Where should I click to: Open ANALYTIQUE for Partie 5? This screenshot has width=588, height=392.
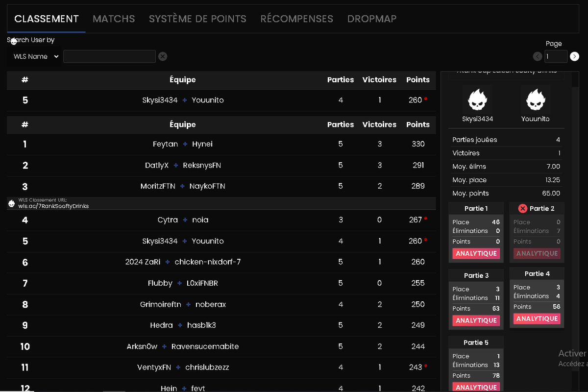pos(476,387)
